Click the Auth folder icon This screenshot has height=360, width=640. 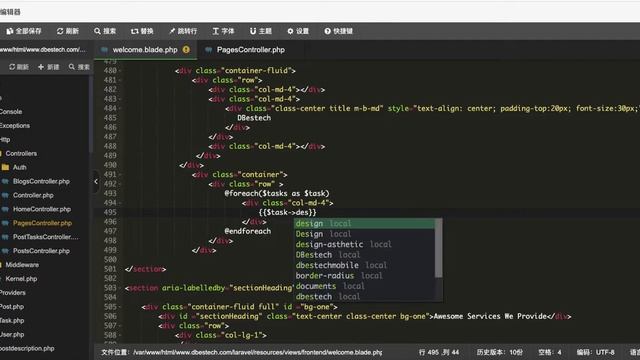pyautogui.click(x=5, y=167)
